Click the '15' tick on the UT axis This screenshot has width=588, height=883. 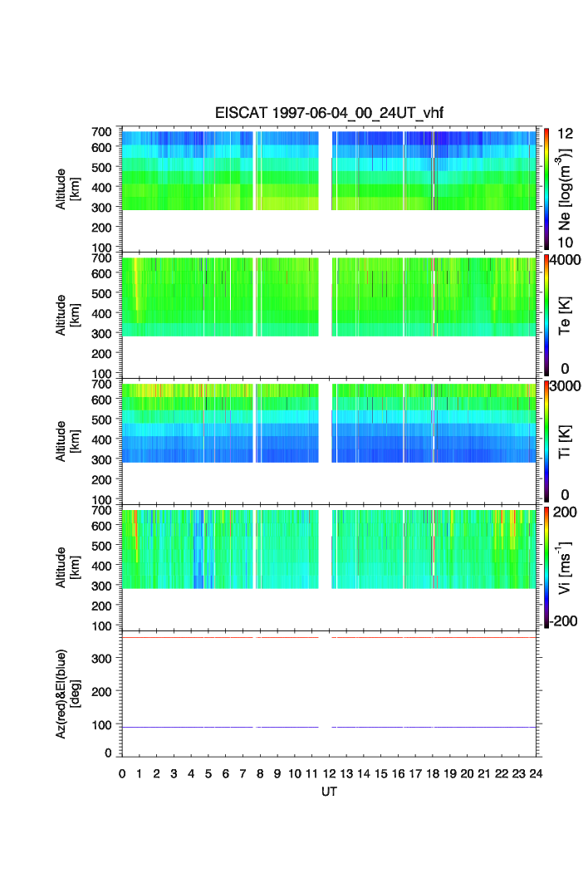pyautogui.click(x=380, y=773)
